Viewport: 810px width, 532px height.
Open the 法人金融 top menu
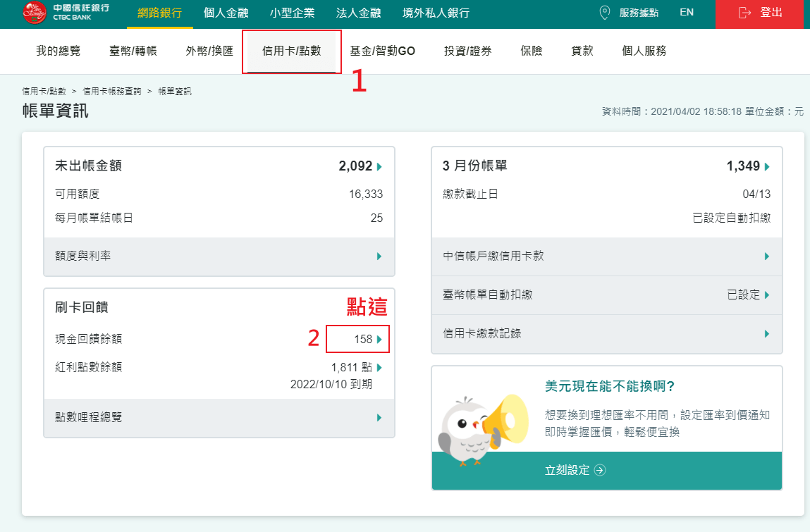358,13
